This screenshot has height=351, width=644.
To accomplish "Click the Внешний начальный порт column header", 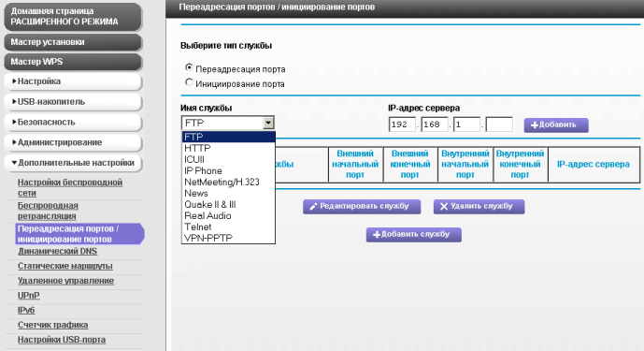I will click(x=355, y=164).
